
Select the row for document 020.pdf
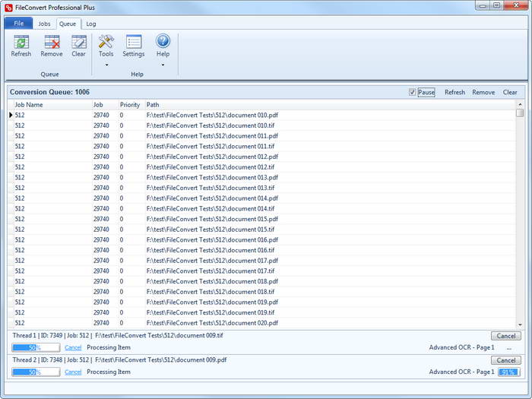pos(261,323)
